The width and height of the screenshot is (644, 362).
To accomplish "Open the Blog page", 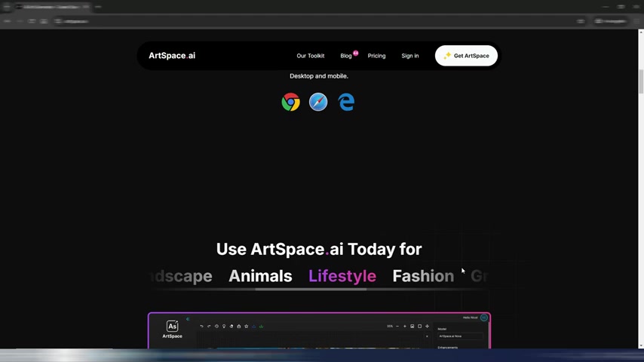I will 346,56.
